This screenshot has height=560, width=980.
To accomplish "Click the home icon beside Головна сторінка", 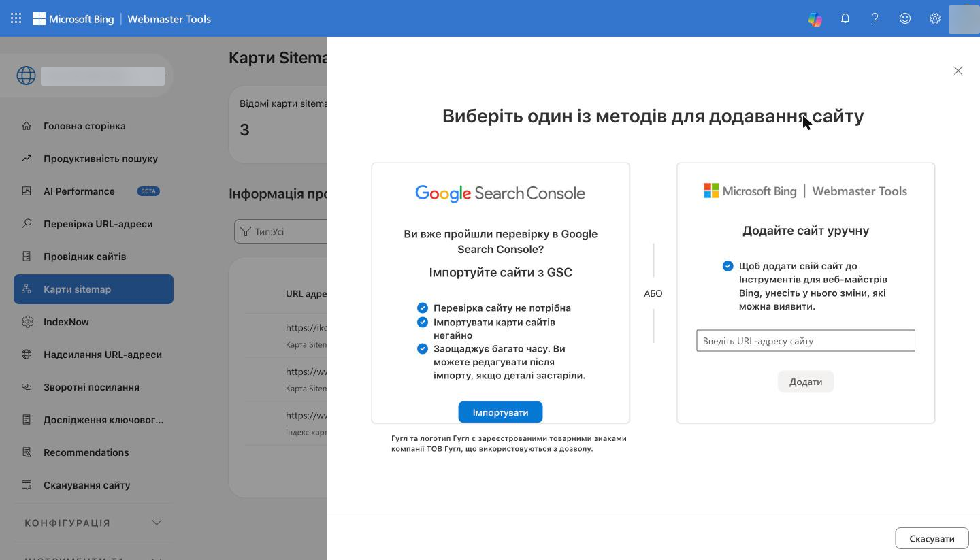I will [x=27, y=125].
